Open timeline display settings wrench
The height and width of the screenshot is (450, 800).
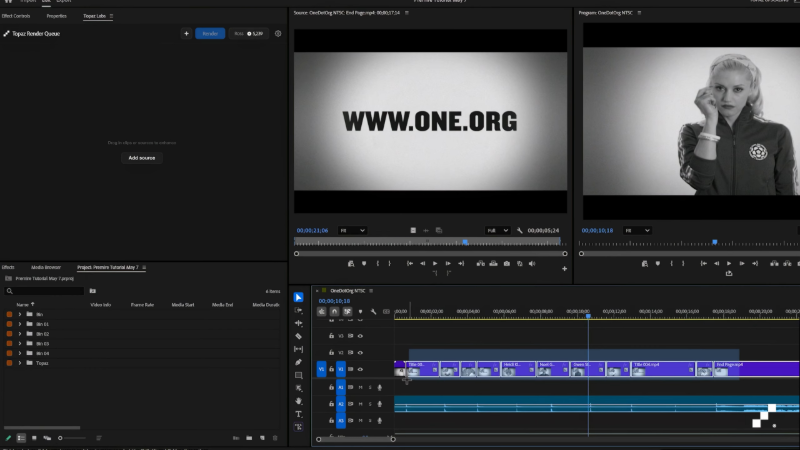pyautogui.click(x=373, y=311)
